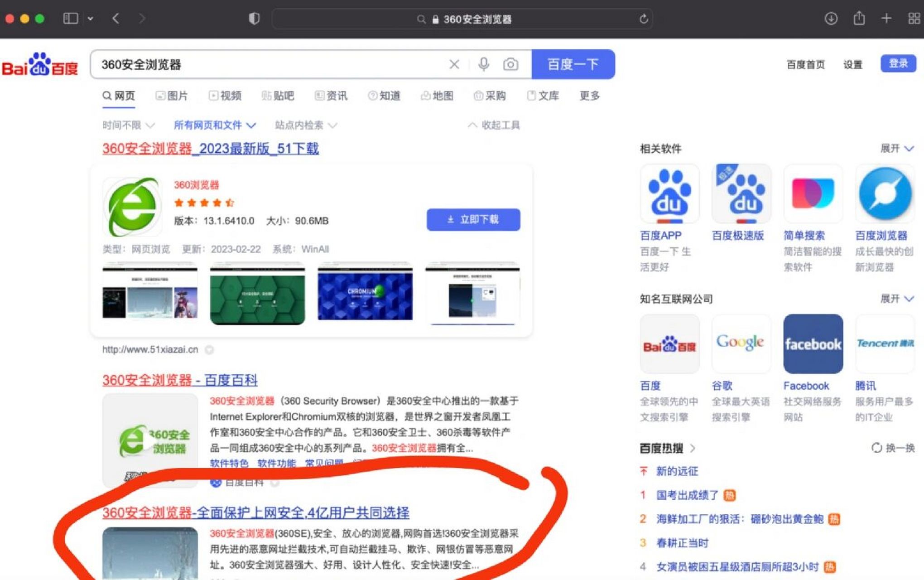924x580 pixels.
Task: Switch to the 文库 tab
Action: pyautogui.click(x=543, y=96)
